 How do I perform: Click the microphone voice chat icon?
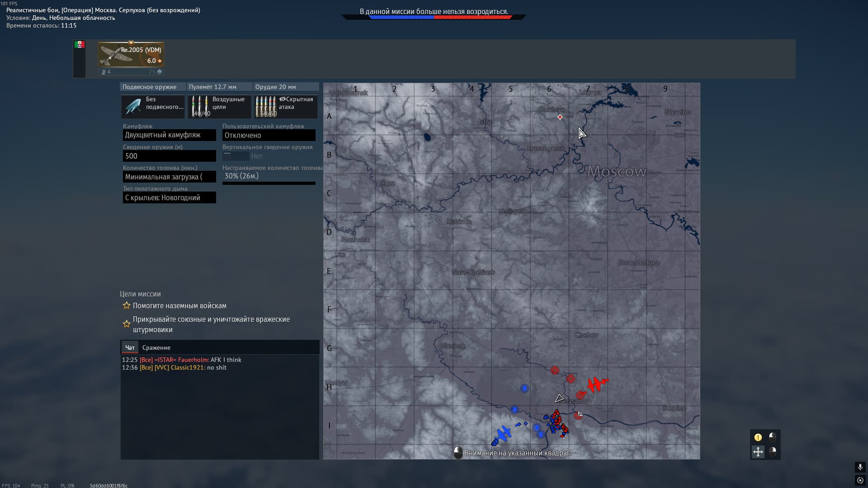click(x=860, y=467)
